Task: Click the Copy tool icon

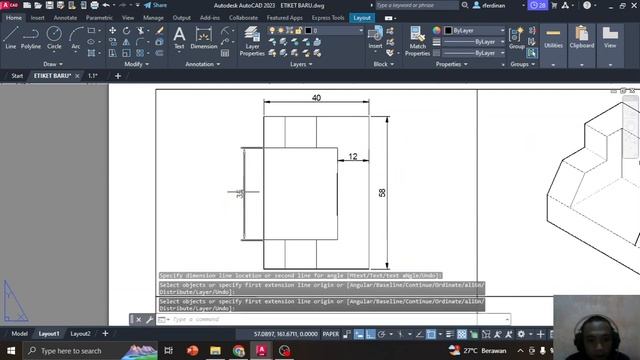Action: click(x=112, y=42)
